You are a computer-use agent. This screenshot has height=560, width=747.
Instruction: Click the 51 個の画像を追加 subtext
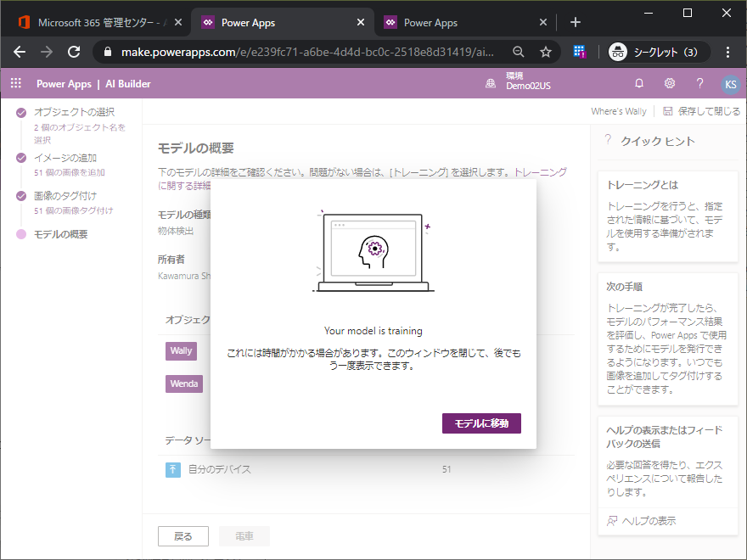coord(69,172)
